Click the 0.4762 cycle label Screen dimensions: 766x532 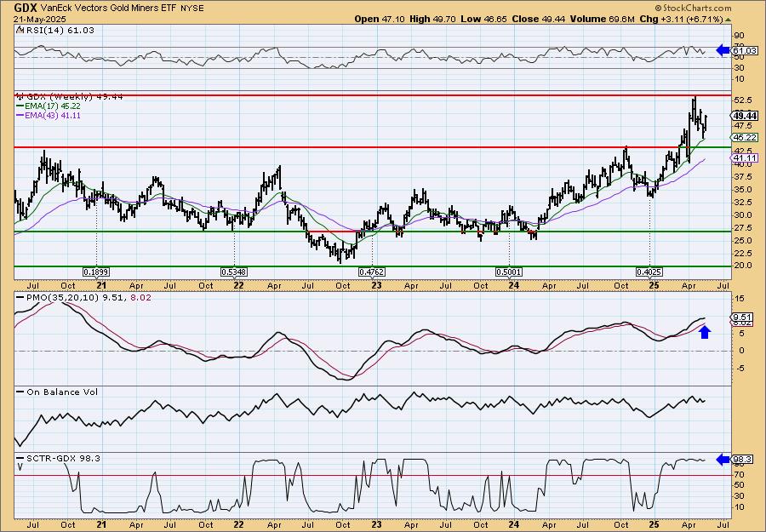point(372,272)
